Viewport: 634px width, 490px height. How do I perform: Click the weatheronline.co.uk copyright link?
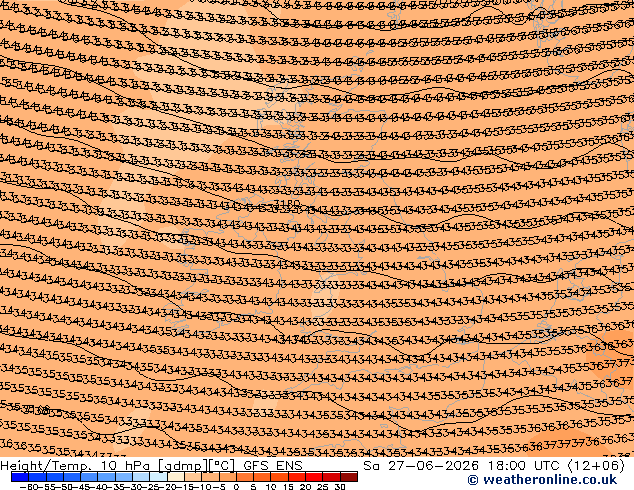(x=542, y=480)
